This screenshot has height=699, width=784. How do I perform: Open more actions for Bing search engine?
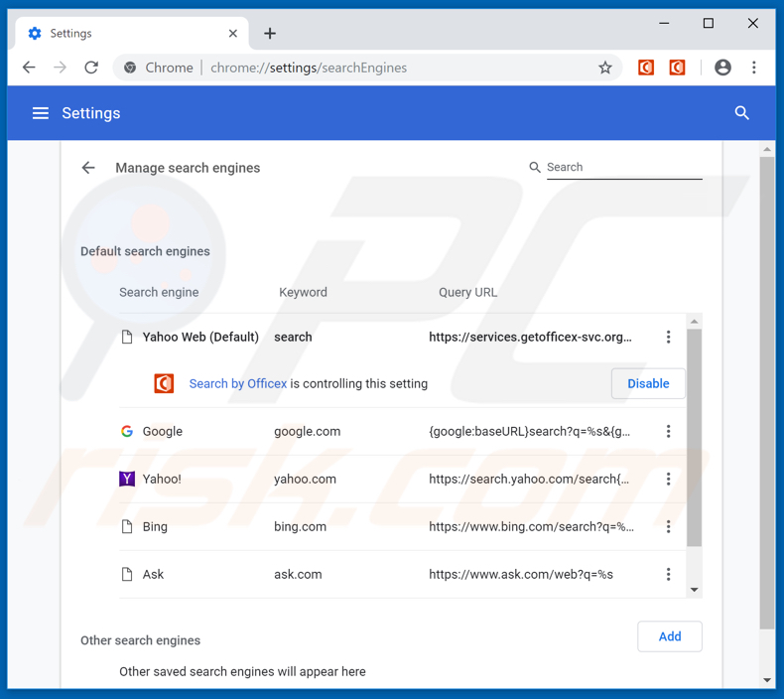(x=668, y=526)
